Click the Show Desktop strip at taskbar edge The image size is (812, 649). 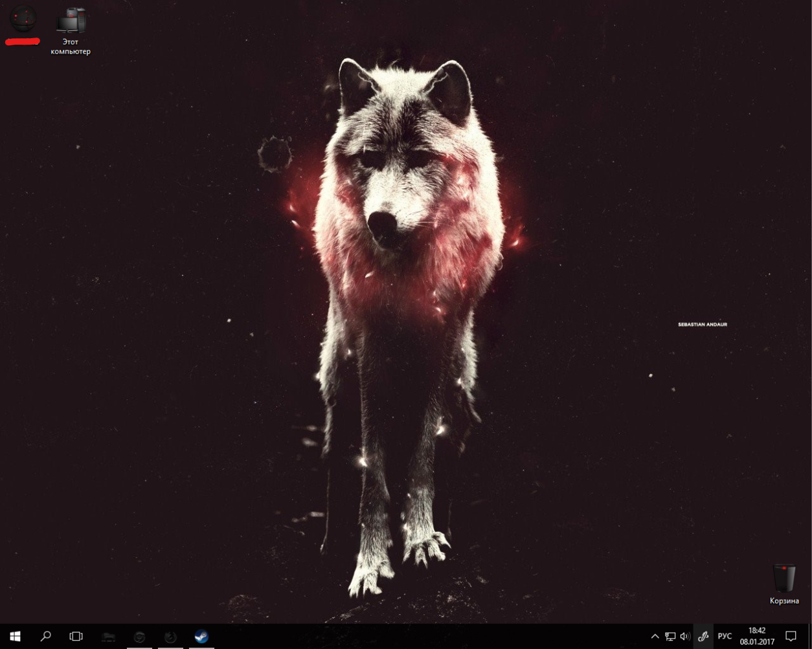[809, 637]
